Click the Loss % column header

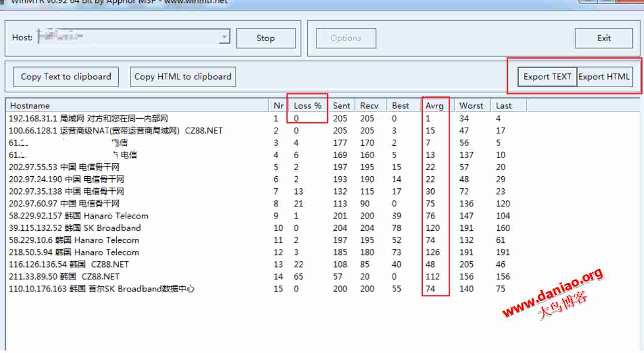pyautogui.click(x=307, y=106)
